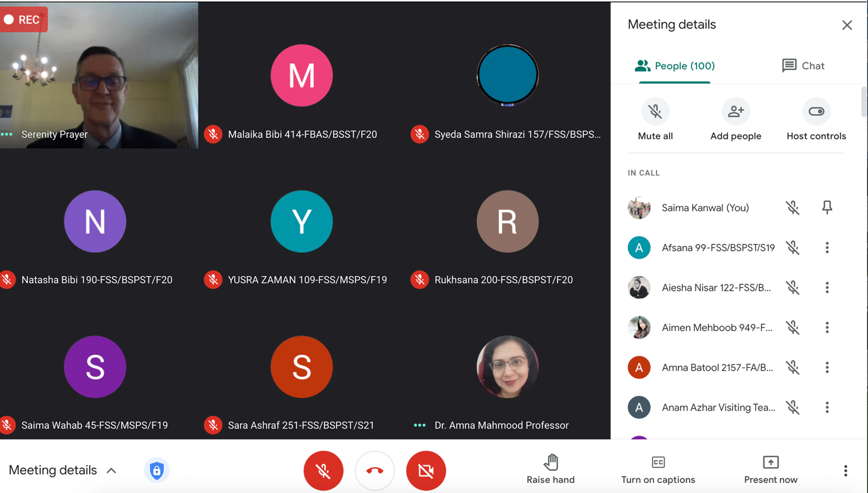Click Rukhsana's red muted mic badge
This screenshot has height=493, width=868.
click(x=420, y=280)
